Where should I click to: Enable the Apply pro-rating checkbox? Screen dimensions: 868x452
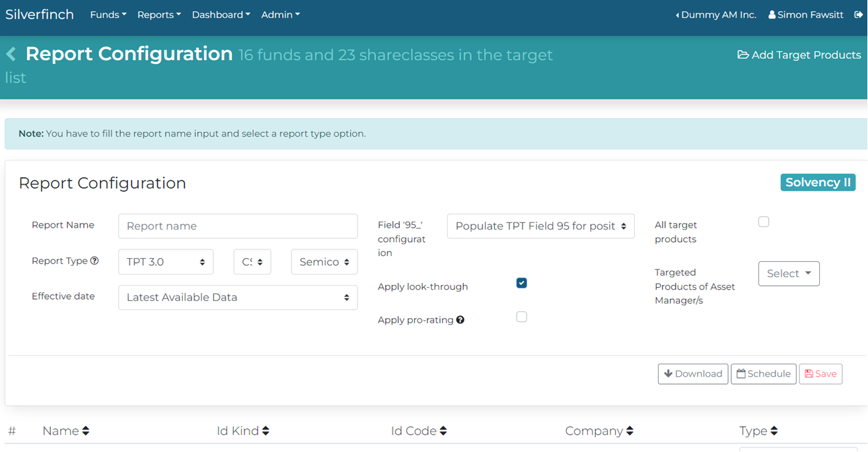pos(522,317)
